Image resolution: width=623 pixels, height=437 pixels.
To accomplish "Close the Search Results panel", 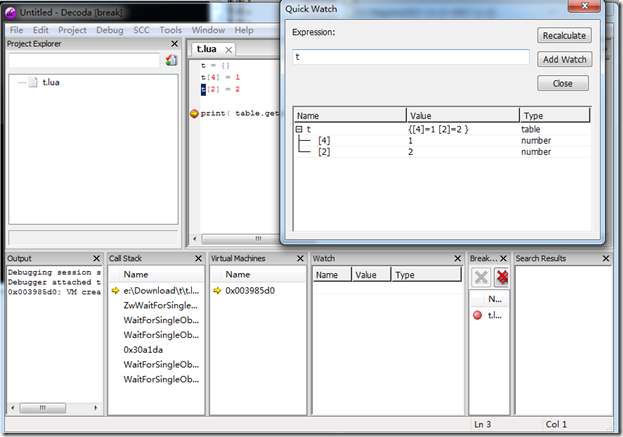I will 606,259.
